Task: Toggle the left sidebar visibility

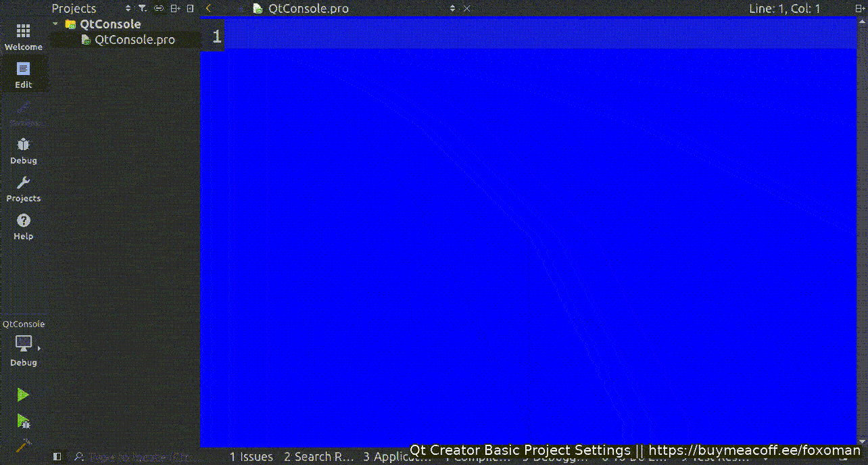Action: (57, 457)
